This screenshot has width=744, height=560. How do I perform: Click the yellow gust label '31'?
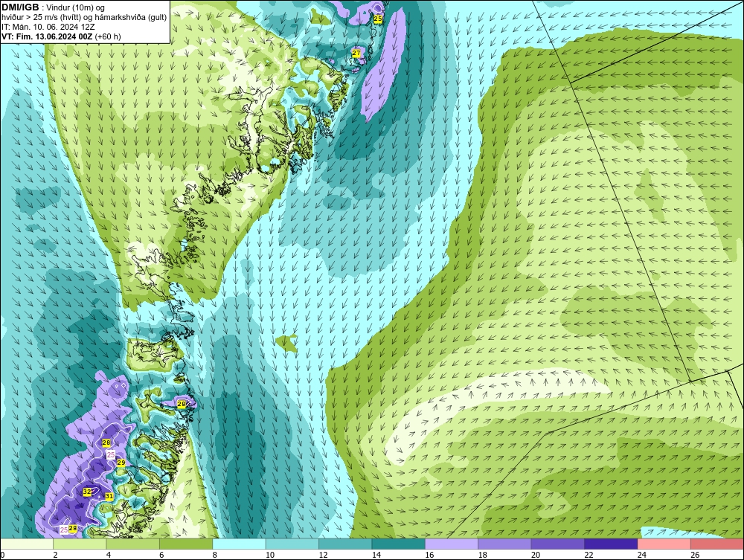pyautogui.click(x=109, y=497)
